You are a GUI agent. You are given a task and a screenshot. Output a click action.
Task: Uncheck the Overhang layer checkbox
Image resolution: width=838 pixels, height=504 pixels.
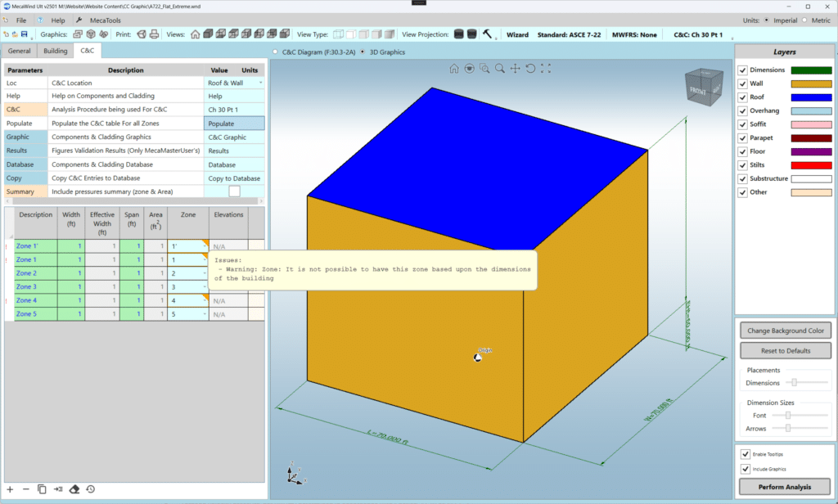(742, 111)
